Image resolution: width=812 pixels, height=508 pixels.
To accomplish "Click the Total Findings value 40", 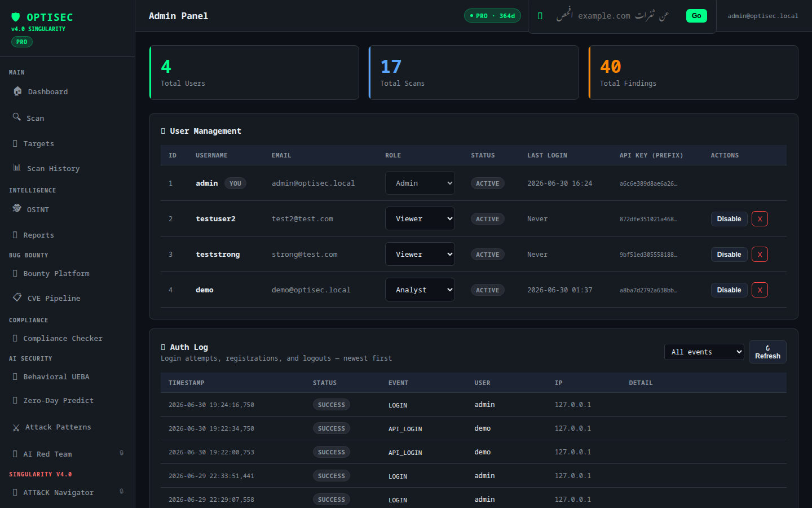I will coord(610,67).
